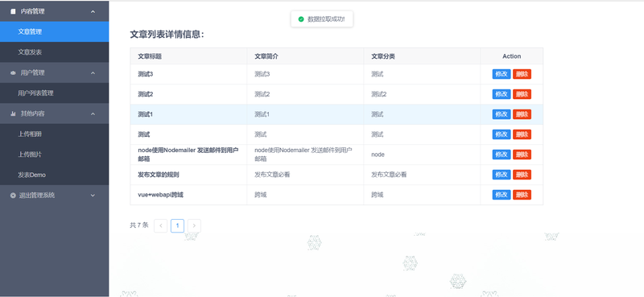Click 修改 for vue+webapi跨域
This screenshot has height=297, width=644.
(502, 195)
